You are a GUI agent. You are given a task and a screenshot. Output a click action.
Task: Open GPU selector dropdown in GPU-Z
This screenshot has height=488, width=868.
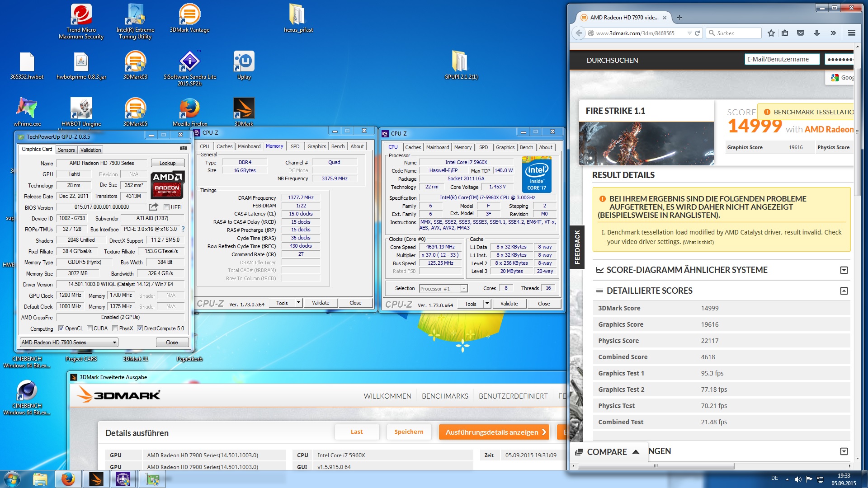coord(69,343)
